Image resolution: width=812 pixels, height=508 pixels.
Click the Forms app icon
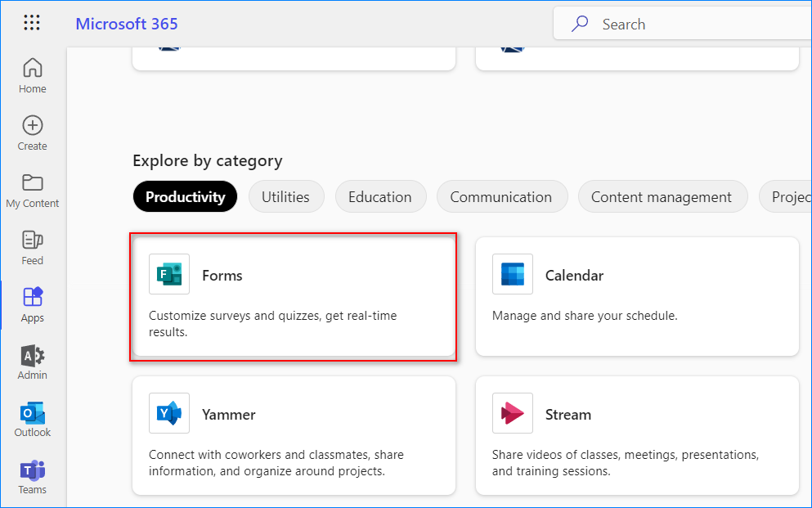pyautogui.click(x=169, y=274)
